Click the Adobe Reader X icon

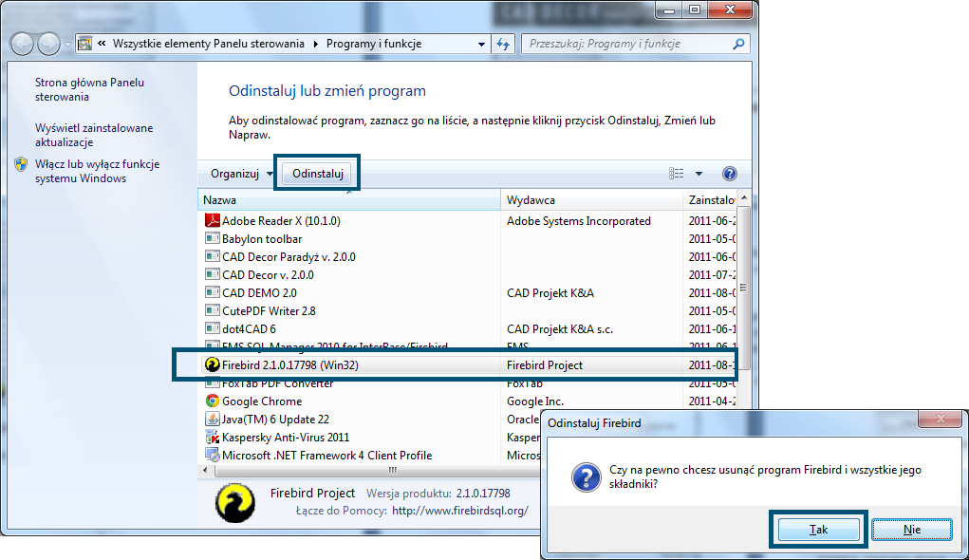pyautogui.click(x=212, y=220)
